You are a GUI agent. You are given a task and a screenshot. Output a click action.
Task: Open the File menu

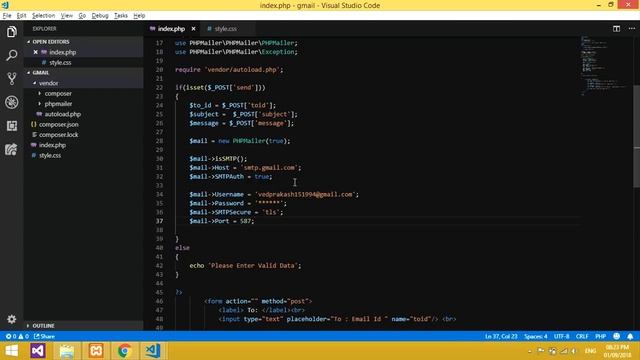(7, 16)
